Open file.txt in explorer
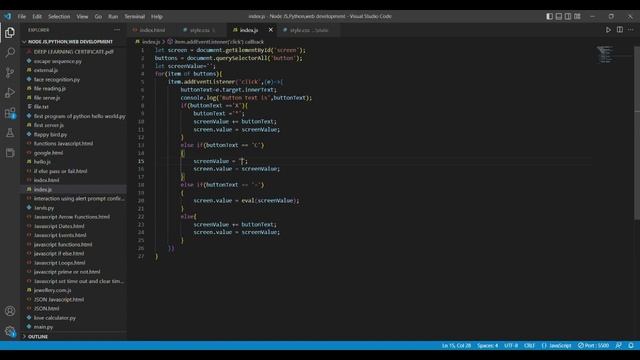Image resolution: width=640 pixels, height=360 pixels. 41,107
